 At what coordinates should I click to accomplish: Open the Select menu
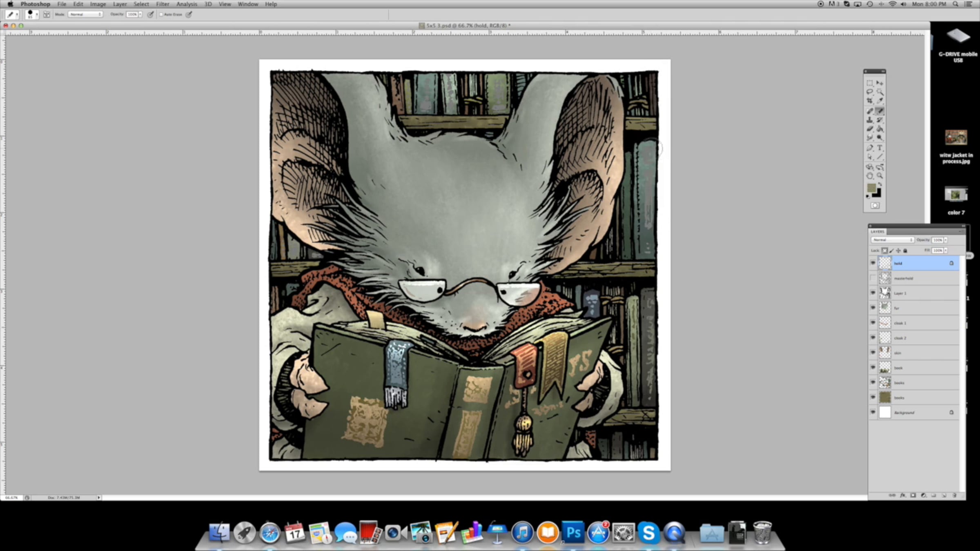[x=141, y=4]
